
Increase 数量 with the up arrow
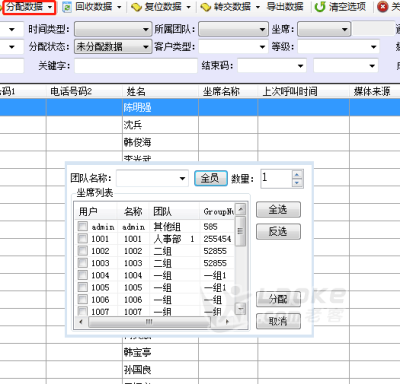297,174
